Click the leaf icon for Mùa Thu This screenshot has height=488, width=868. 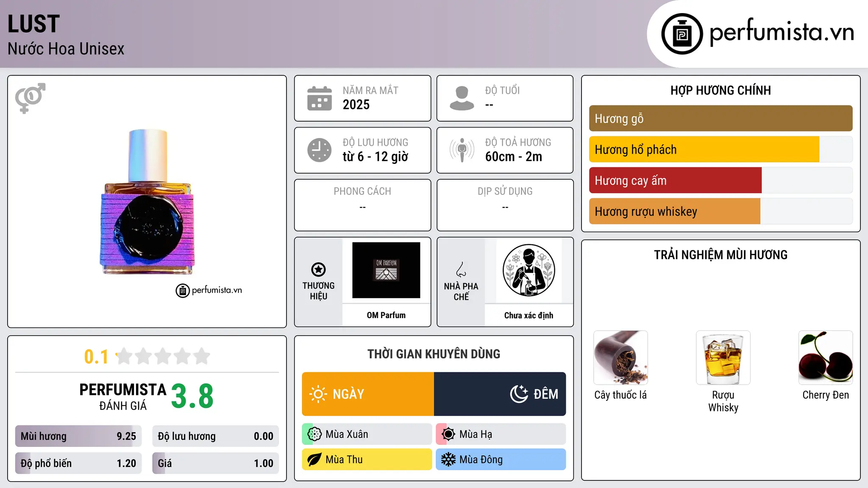pos(314,460)
